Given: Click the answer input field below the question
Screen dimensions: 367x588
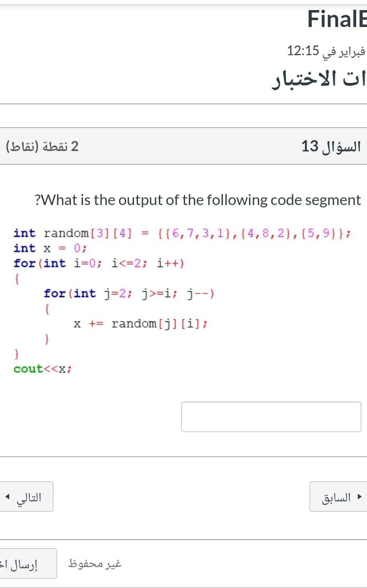Looking at the screenshot, I should (x=271, y=416).
